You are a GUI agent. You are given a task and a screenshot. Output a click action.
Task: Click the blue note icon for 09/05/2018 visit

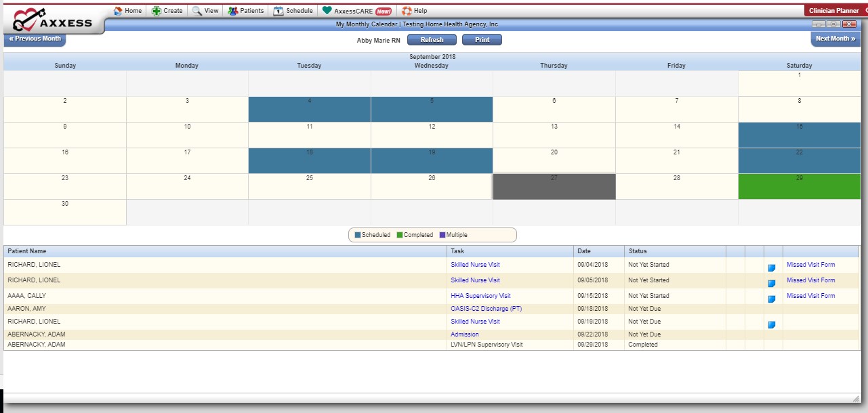tap(771, 284)
